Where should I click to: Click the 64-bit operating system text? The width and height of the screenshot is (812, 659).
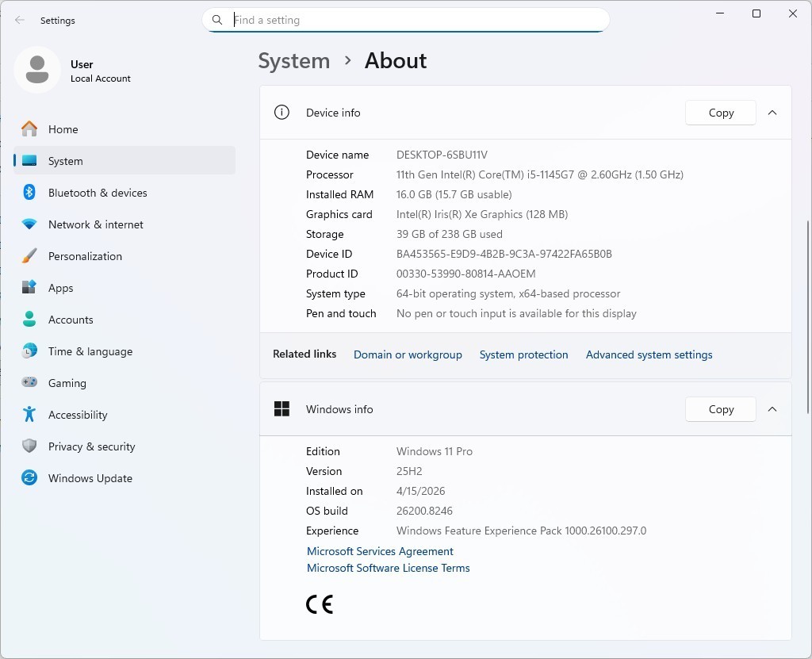point(508,293)
